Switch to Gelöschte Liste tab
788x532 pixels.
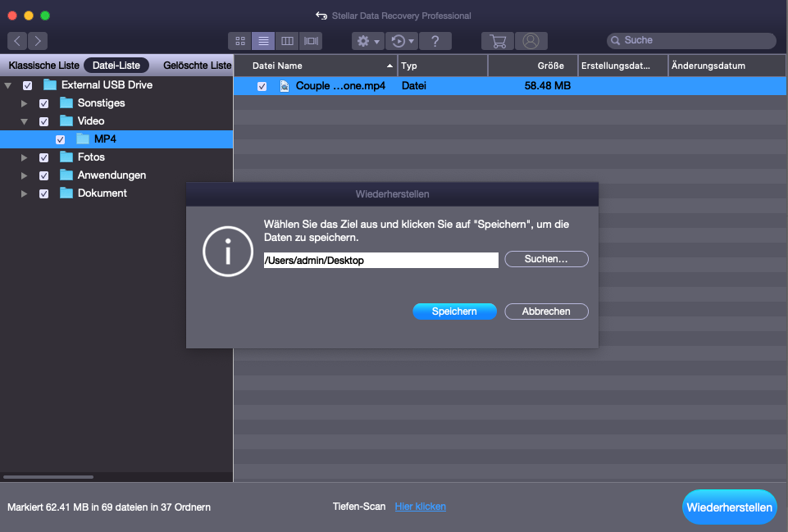click(x=197, y=66)
